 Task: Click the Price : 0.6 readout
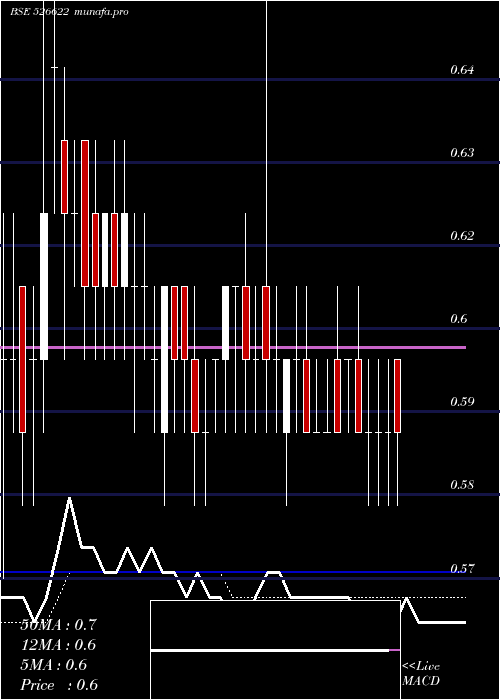tap(59, 685)
